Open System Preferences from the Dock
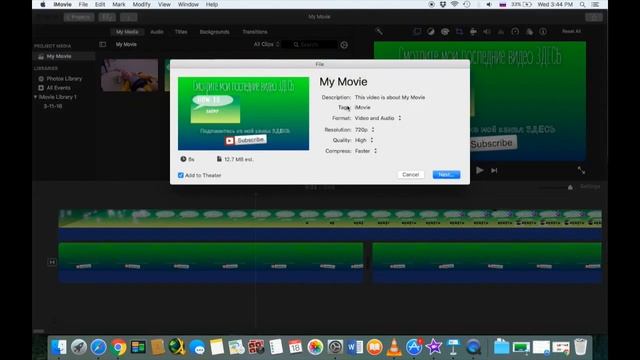Viewport: 640px width, 360px height. point(335,347)
